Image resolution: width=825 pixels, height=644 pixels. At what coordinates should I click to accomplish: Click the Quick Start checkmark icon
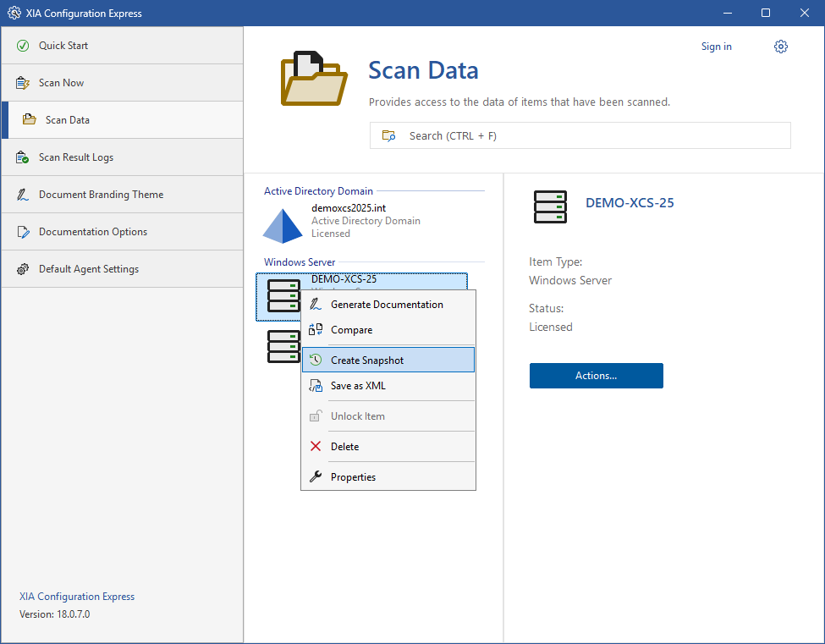23,46
